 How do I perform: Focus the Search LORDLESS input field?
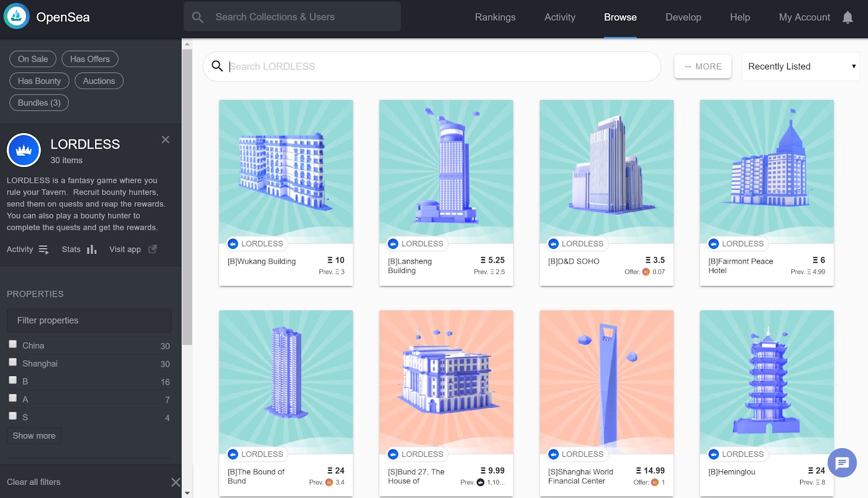pos(432,67)
